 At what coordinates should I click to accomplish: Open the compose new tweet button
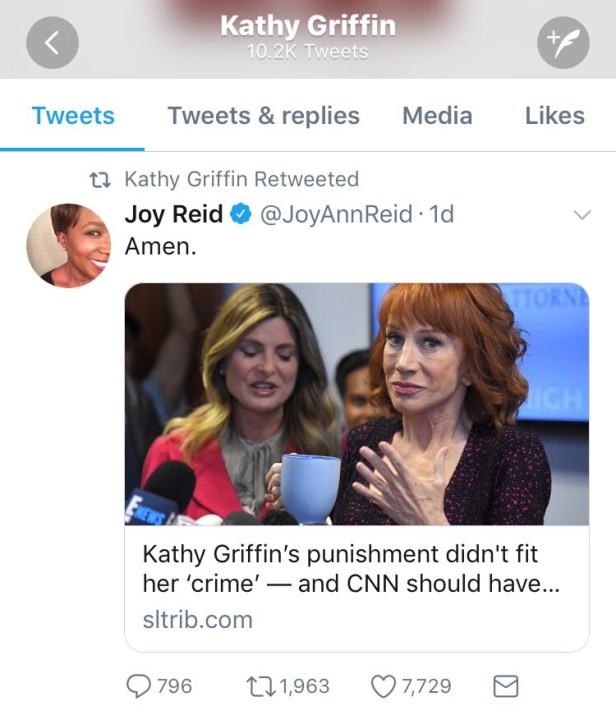(563, 43)
